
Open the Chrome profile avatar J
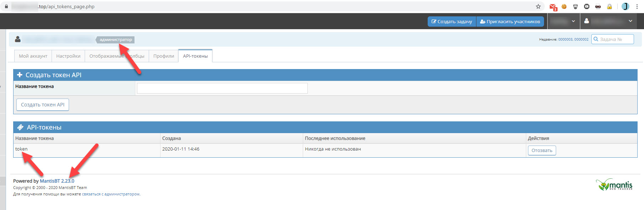pyautogui.click(x=625, y=6)
